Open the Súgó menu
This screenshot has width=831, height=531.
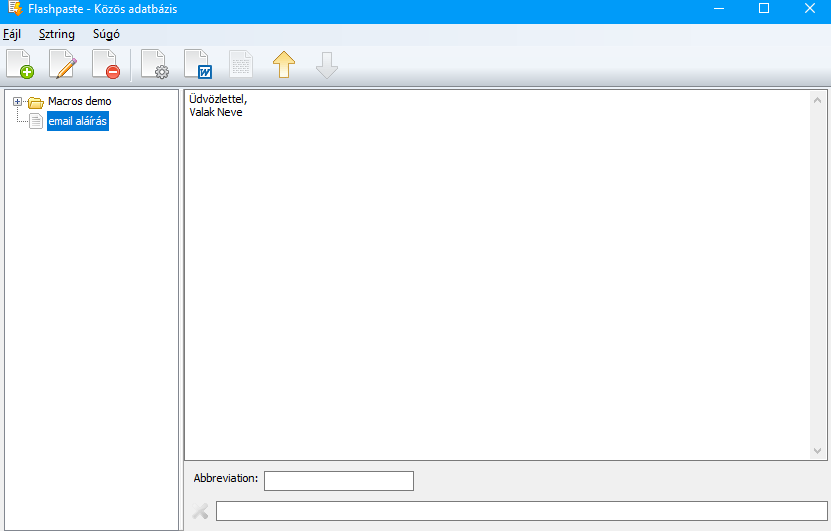pos(106,34)
